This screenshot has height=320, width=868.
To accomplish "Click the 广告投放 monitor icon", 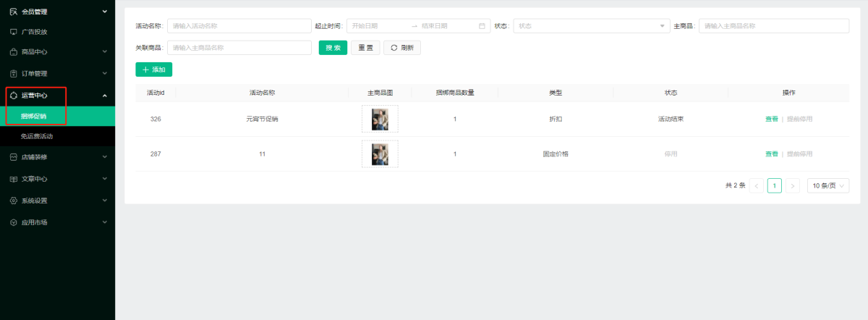I will pyautogui.click(x=13, y=32).
